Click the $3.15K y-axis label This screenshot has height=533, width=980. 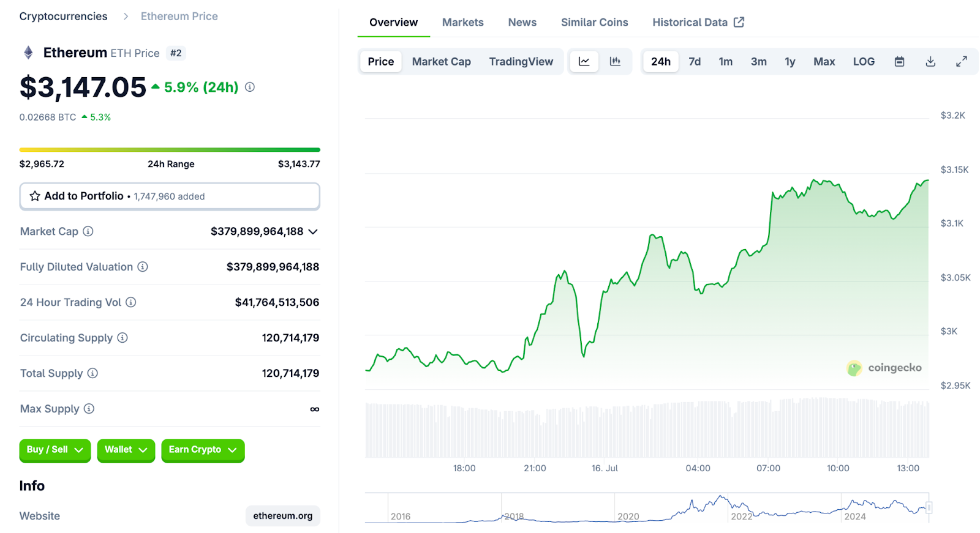point(954,170)
